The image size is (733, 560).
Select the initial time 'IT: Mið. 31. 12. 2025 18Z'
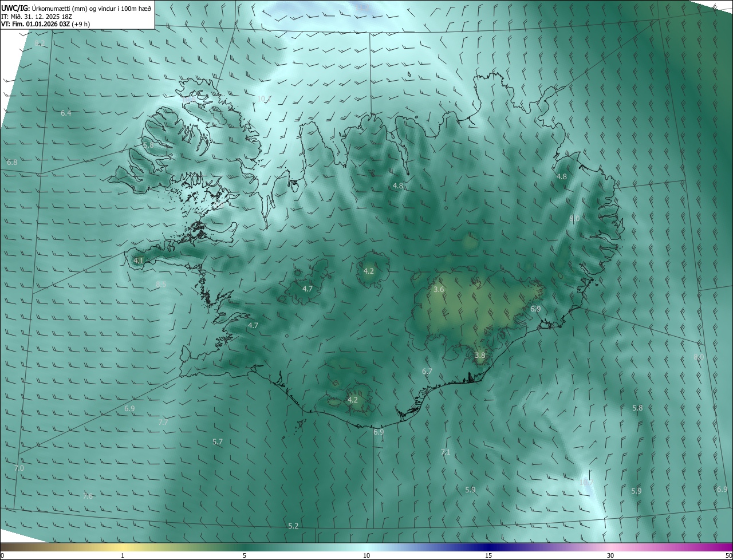38,16
